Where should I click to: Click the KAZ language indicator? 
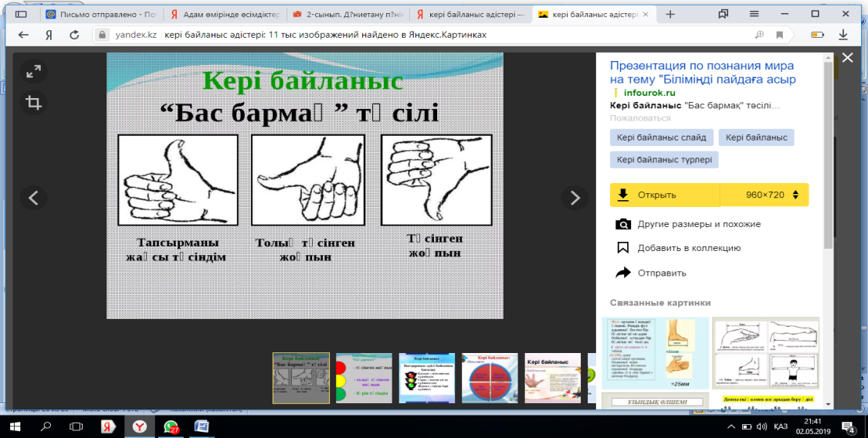click(782, 426)
